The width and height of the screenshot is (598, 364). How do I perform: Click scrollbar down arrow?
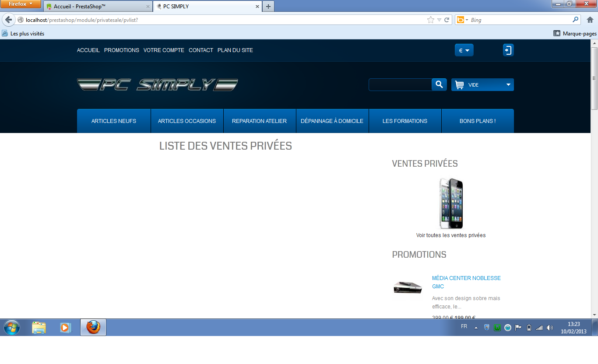[x=594, y=315]
